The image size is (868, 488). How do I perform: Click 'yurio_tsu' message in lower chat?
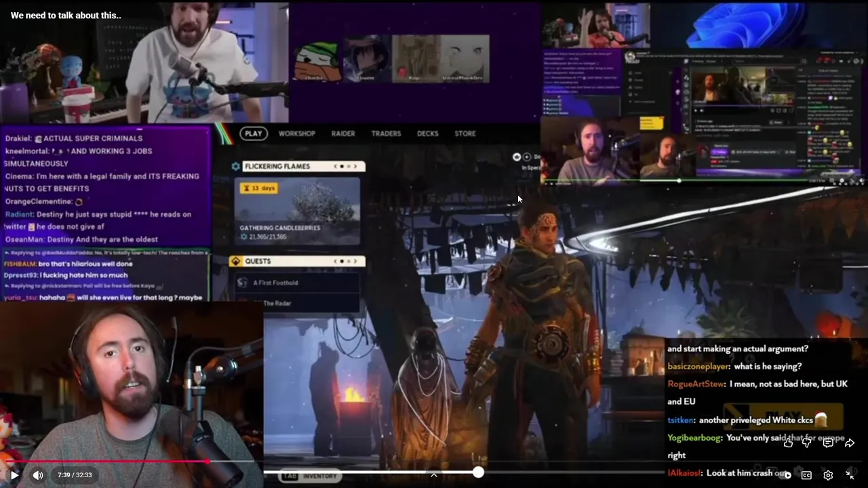point(103,297)
